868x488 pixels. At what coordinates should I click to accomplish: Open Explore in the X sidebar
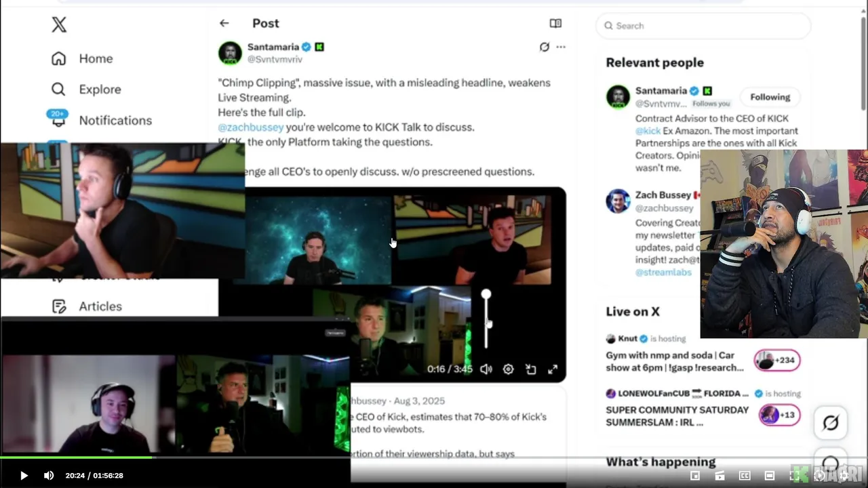click(86, 89)
